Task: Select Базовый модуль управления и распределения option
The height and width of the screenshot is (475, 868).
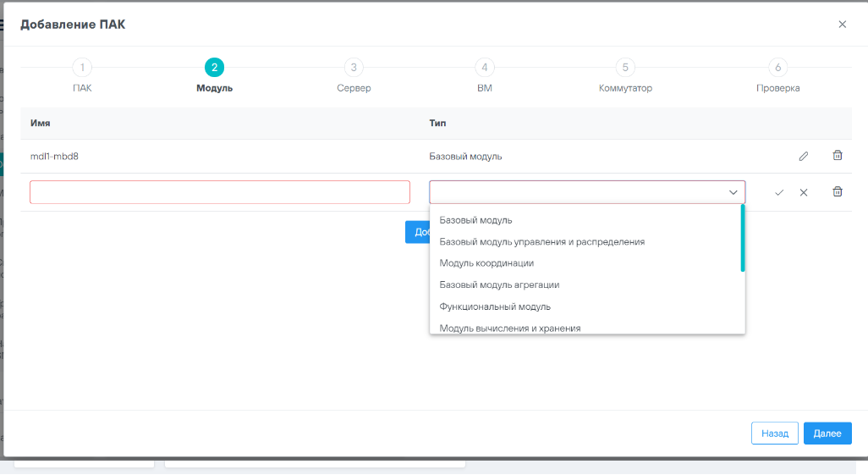Action: click(541, 241)
